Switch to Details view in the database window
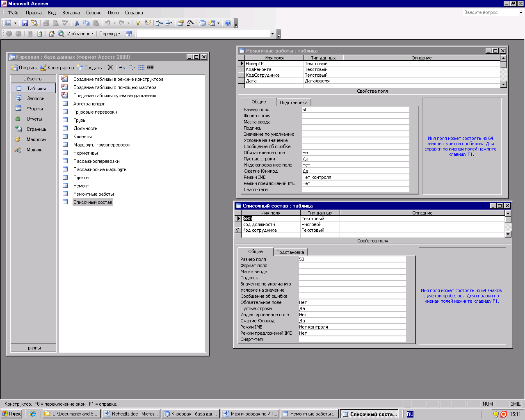525x420 pixels. pos(151,68)
